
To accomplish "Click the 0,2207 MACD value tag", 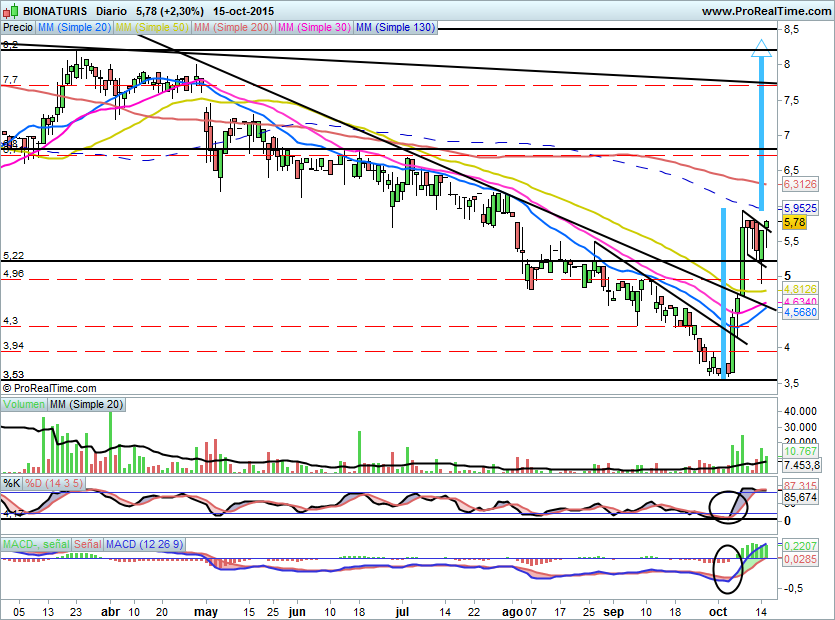I will 800,545.
